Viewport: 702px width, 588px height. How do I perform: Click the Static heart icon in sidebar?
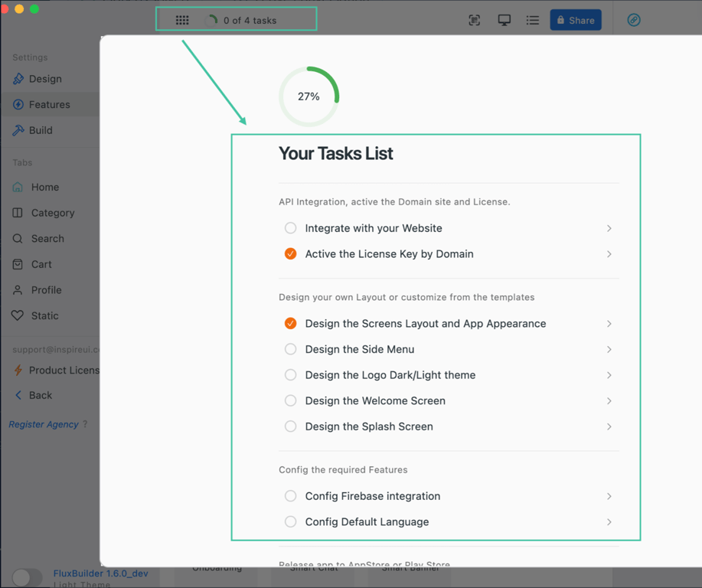[18, 315]
